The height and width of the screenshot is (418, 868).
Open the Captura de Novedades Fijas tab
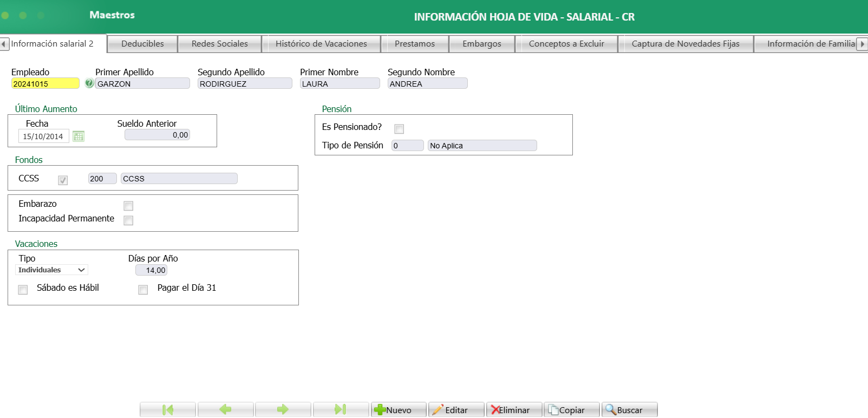686,44
